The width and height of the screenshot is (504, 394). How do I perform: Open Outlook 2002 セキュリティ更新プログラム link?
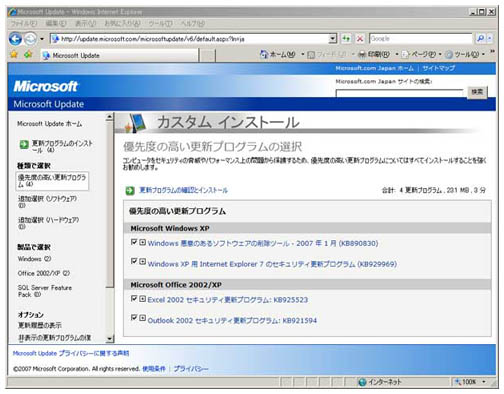(x=232, y=321)
